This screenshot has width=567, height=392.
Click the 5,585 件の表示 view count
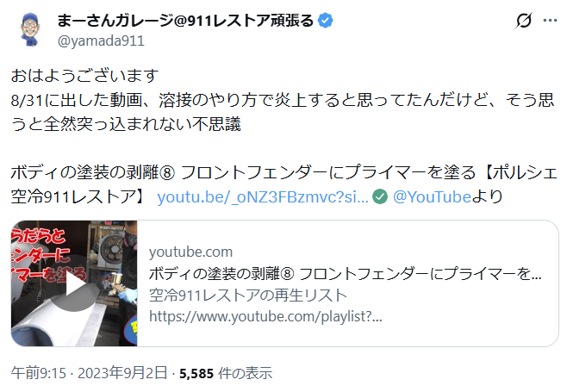pos(226,373)
